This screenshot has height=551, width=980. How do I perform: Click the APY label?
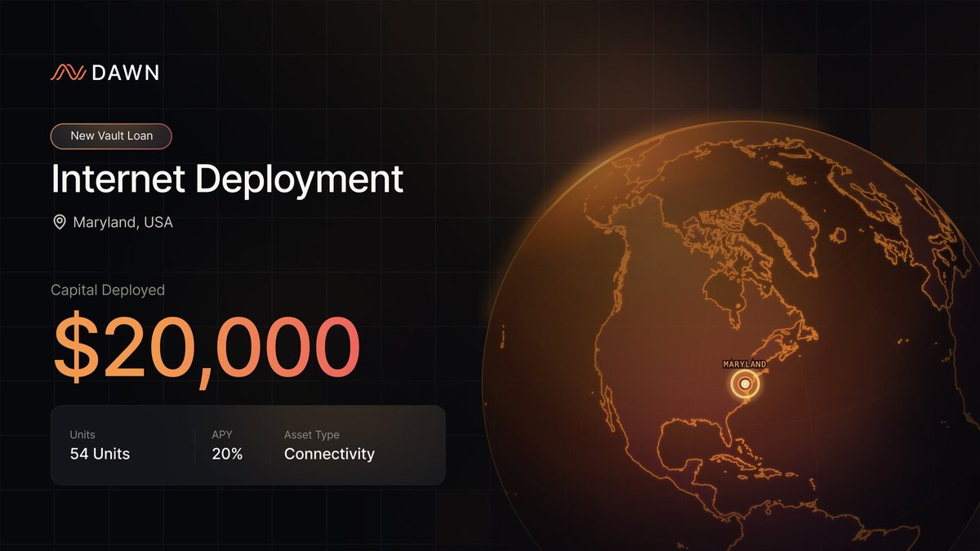click(x=222, y=435)
